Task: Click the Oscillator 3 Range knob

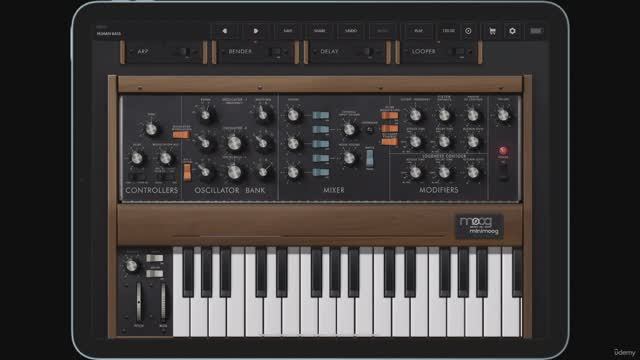Action: click(x=205, y=172)
